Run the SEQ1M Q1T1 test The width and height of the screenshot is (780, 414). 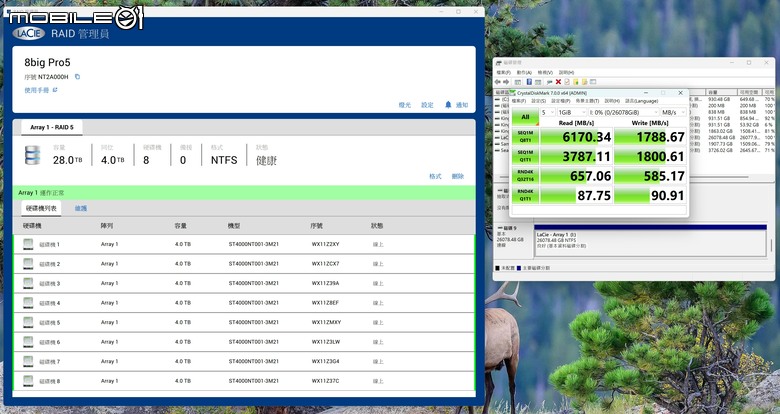pyautogui.click(x=525, y=156)
